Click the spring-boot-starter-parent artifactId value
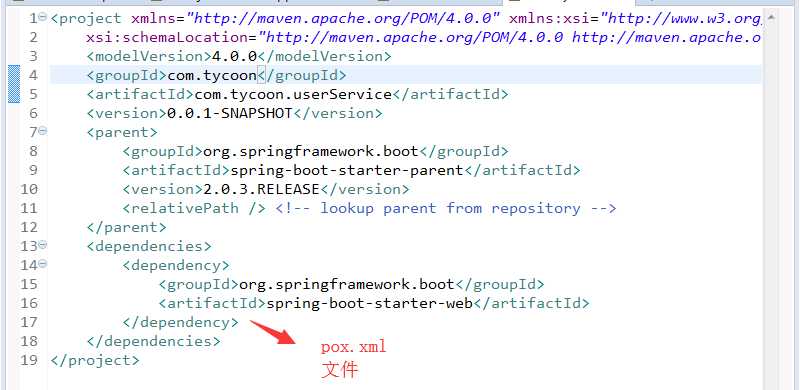 click(x=347, y=170)
